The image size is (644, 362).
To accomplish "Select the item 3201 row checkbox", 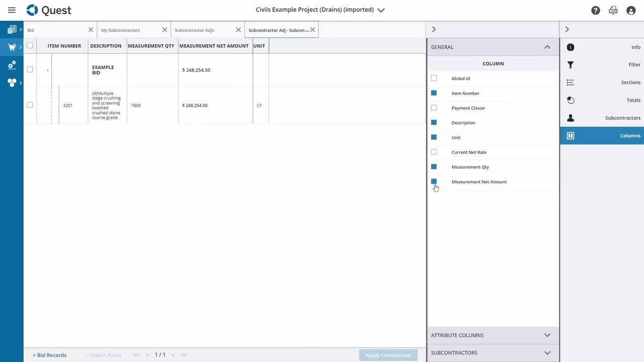I will click(x=30, y=105).
